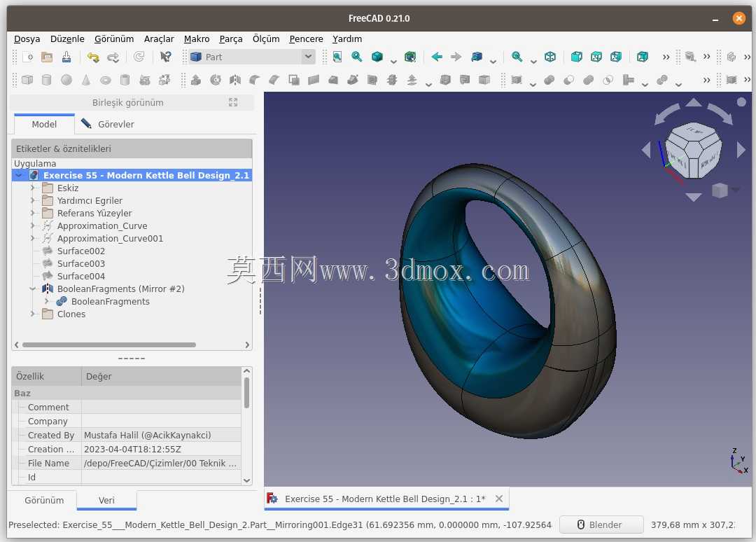Expand the Yardımcı Egriler folder
The image size is (756, 542).
[33, 200]
